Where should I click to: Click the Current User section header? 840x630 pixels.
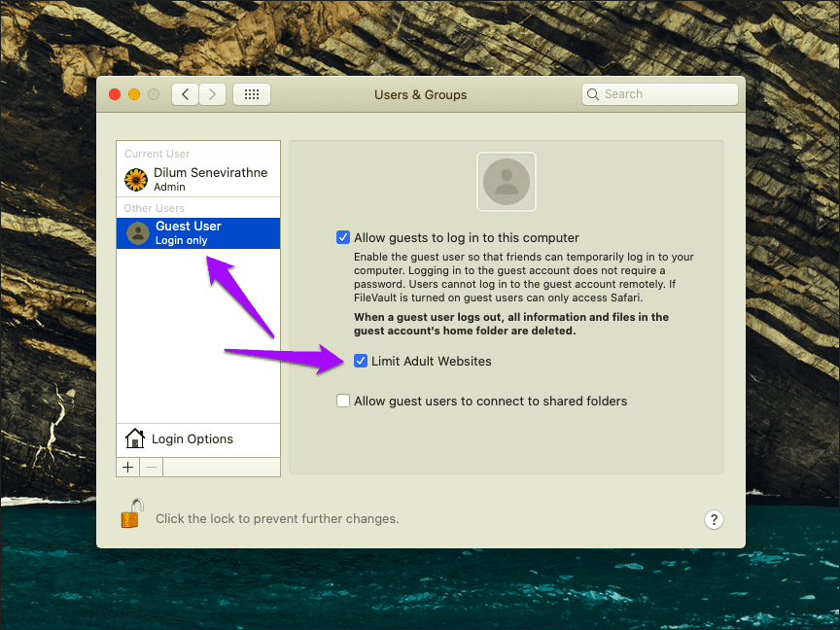tap(157, 154)
